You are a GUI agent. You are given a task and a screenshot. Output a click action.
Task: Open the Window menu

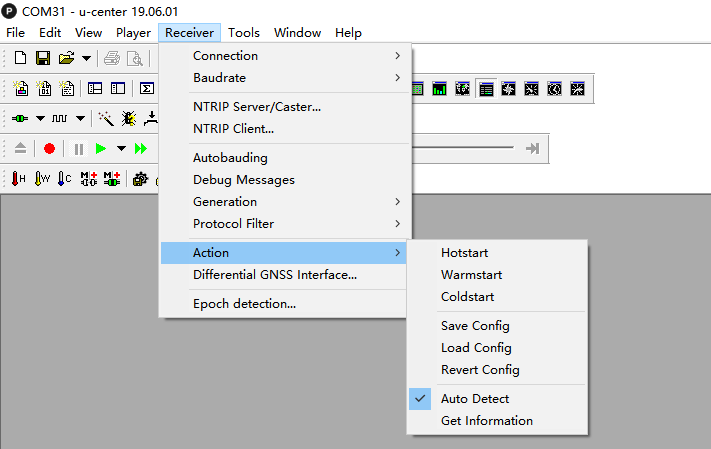coord(297,33)
